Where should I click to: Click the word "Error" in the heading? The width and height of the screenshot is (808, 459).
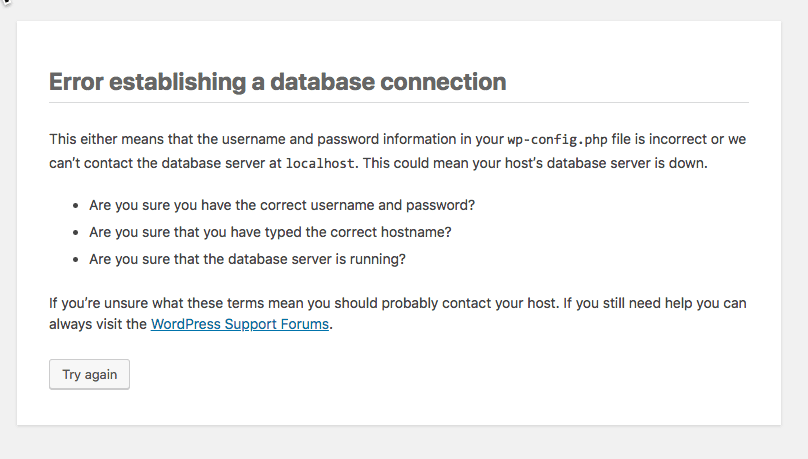pyautogui.click(x=76, y=82)
